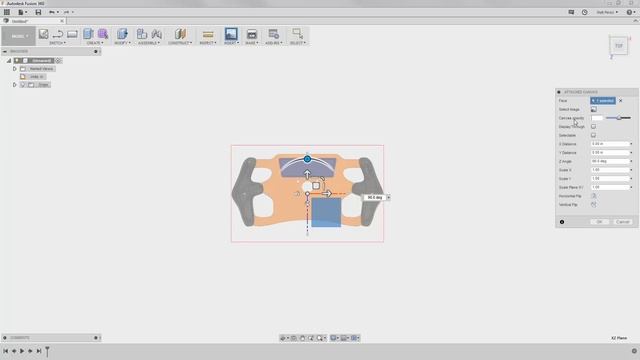Open the Modify dropdown menu
The height and width of the screenshot is (360, 640).
click(122, 43)
